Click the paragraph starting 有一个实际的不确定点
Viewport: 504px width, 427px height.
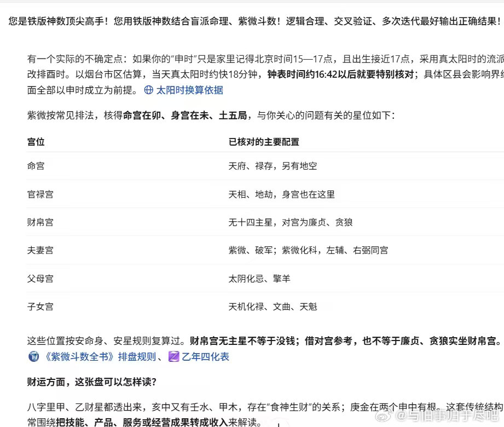coord(265,74)
